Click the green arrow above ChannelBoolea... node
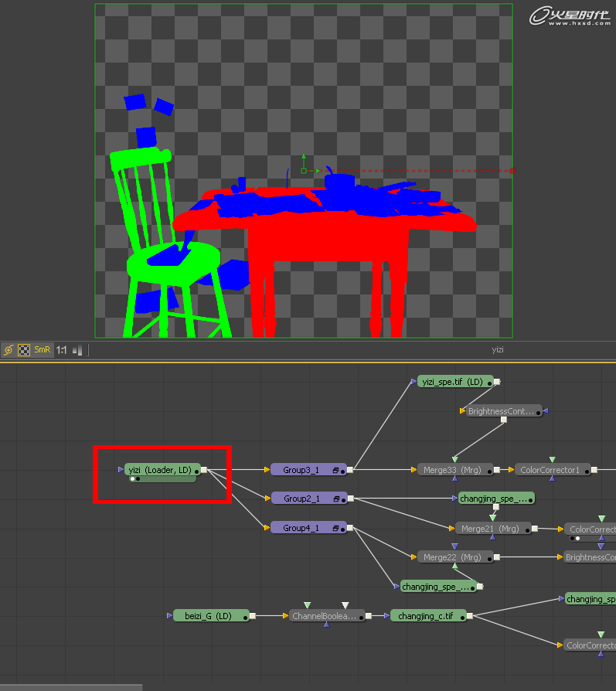 tap(307, 605)
